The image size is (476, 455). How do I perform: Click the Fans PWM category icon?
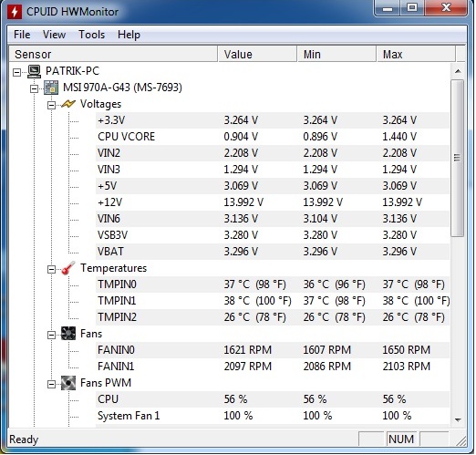tap(68, 383)
